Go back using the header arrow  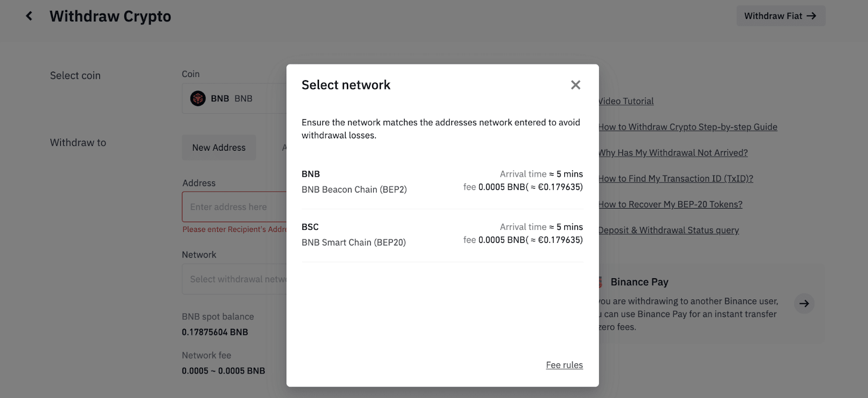[29, 16]
